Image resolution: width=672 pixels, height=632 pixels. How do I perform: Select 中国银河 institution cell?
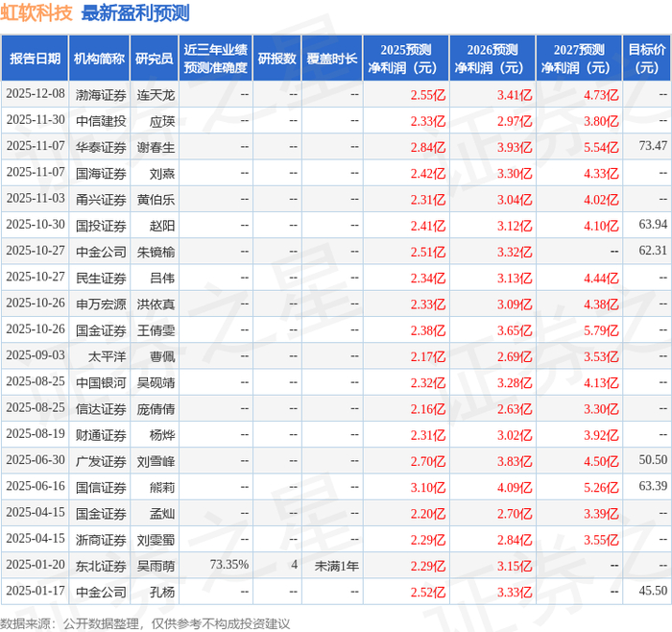pyautogui.click(x=101, y=382)
